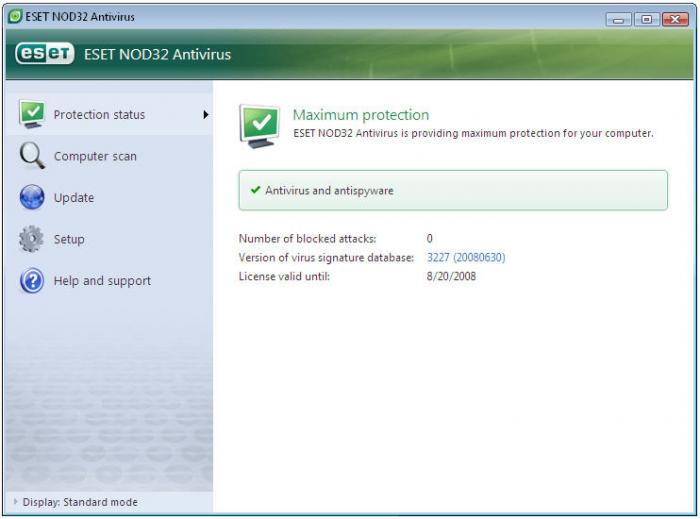Click the Help and support question icon
Image resolution: width=700 pixels, height=519 pixels.
point(32,281)
